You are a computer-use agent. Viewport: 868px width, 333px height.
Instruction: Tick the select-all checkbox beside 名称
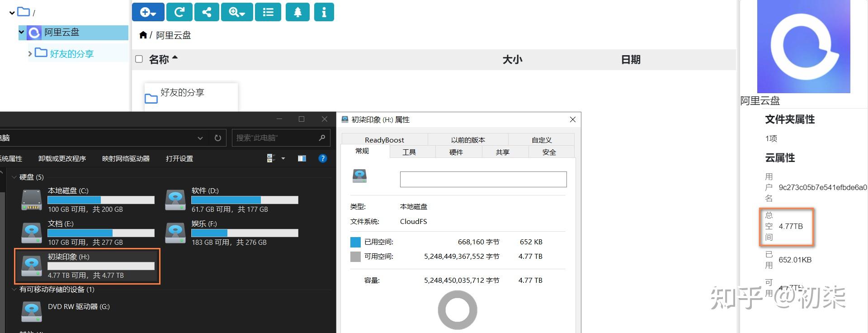pos(139,59)
